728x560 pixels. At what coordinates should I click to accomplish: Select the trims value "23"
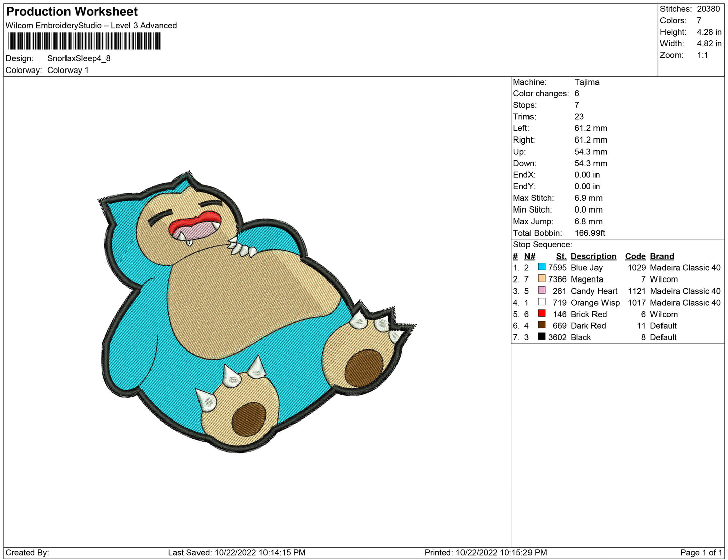(579, 116)
